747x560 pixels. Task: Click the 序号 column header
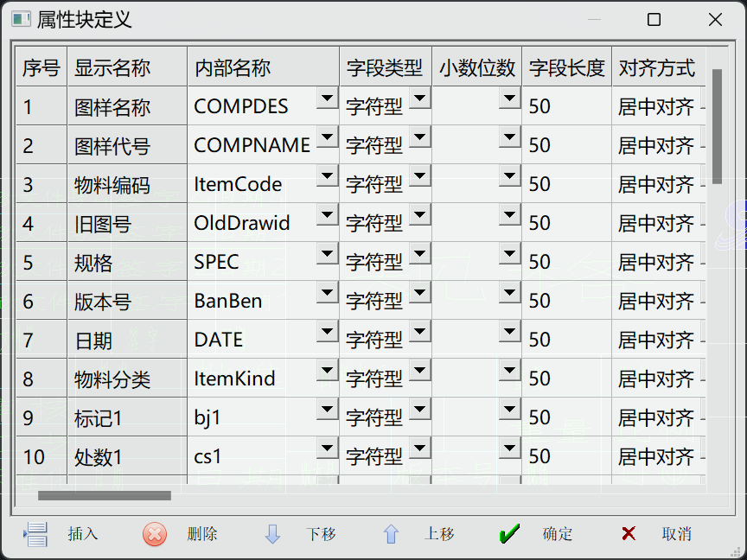pyautogui.click(x=41, y=67)
